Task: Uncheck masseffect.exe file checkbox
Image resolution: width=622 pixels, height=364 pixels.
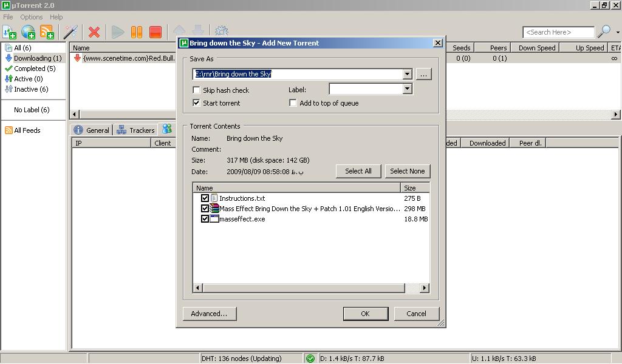Action: click(205, 218)
